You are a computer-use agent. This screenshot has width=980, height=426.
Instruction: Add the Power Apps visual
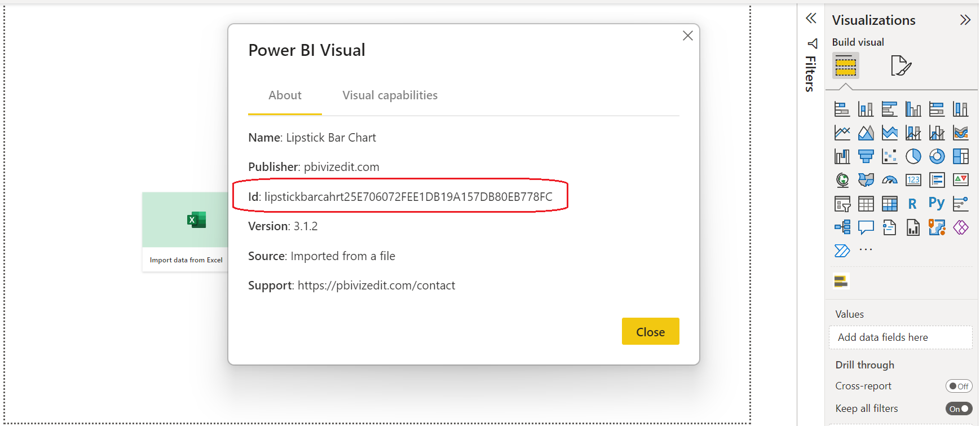(x=960, y=227)
